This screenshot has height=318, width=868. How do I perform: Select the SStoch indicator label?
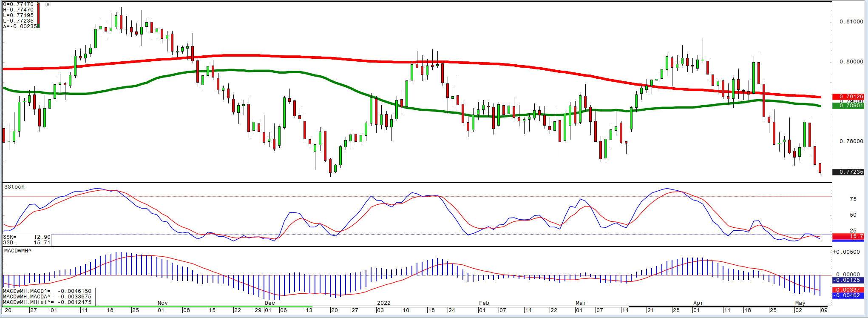pos(14,187)
